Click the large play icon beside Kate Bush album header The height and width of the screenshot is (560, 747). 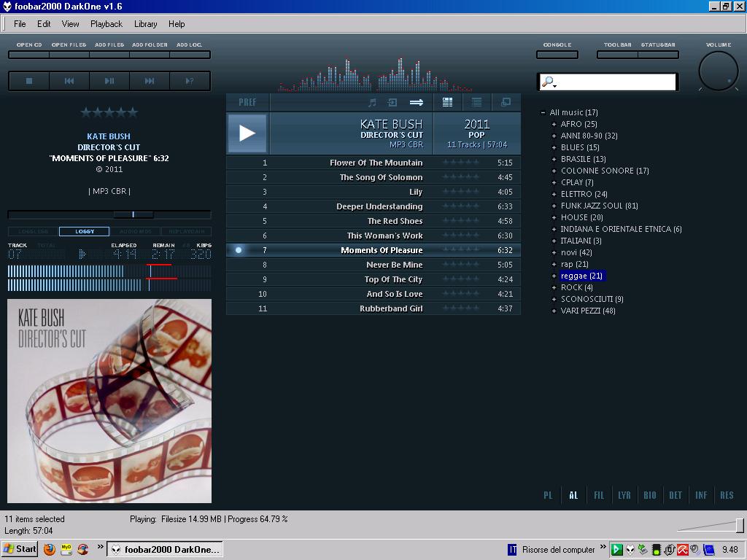pos(247,133)
